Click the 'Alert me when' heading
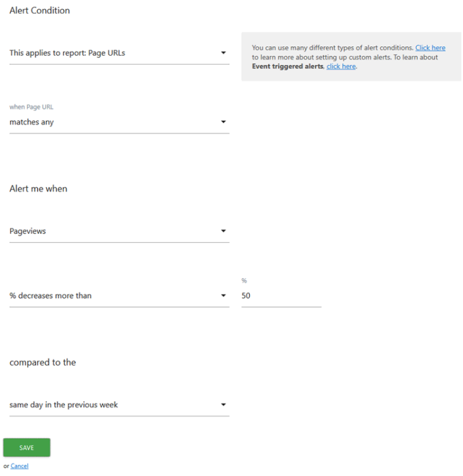The width and height of the screenshot is (463, 476). coord(38,189)
